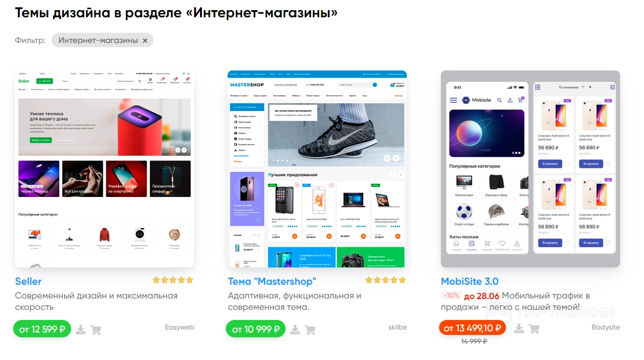
Task: Open the Mastershop theme preview thumbnail
Action: 317,169
